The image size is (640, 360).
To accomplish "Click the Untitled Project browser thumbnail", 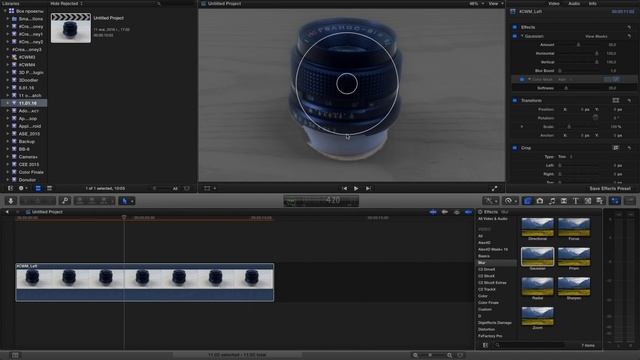I will pos(71,28).
